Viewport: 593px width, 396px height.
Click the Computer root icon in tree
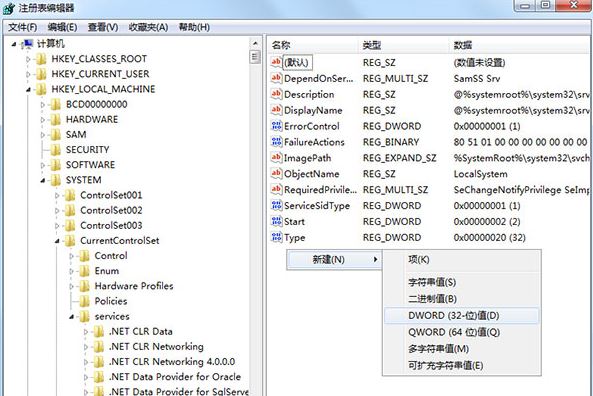coord(27,44)
